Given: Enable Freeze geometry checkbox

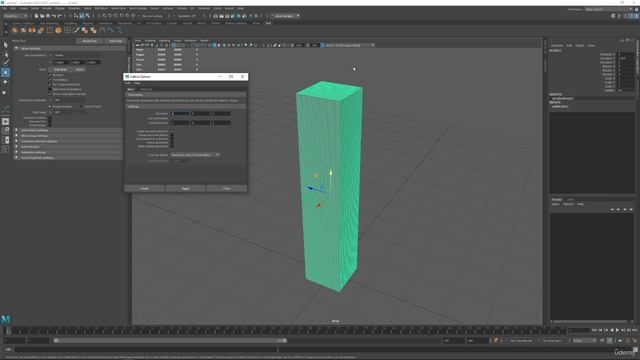Looking at the screenshot, I should 172,142.
